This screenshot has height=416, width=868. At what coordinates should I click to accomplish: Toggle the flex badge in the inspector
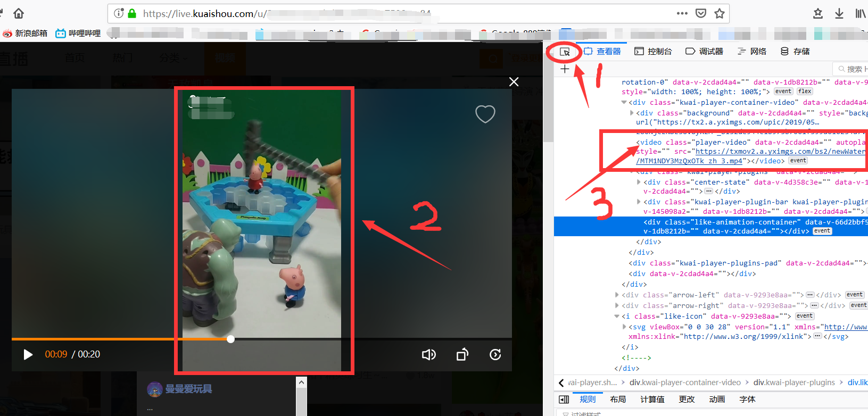[805, 91]
